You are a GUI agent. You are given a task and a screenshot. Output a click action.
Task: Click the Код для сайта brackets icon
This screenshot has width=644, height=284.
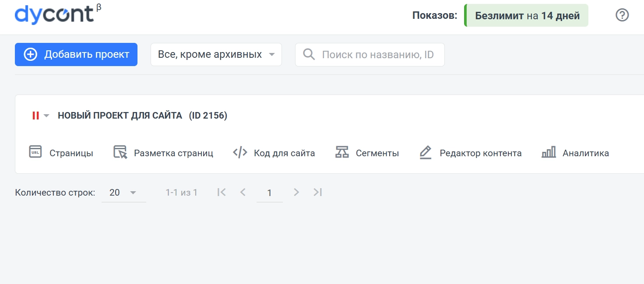240,152
